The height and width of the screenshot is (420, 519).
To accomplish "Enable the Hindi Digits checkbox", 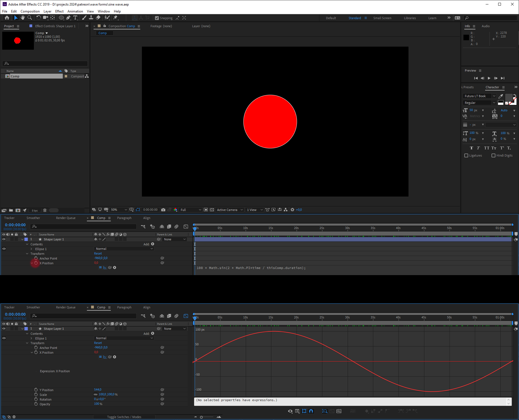I will click(493, 155).
